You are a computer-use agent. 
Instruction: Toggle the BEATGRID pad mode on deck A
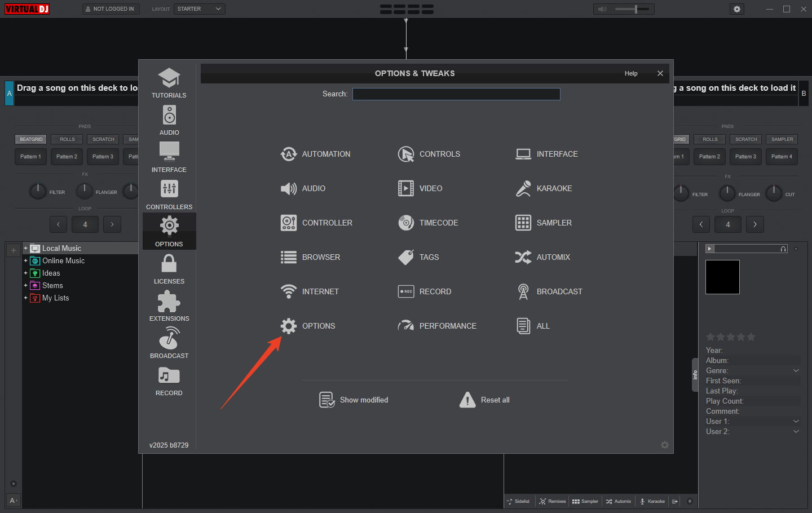(31, 139)
